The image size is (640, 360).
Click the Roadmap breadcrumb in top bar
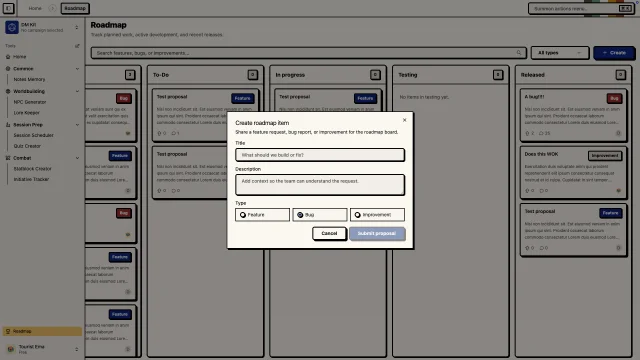click(75, 8)
